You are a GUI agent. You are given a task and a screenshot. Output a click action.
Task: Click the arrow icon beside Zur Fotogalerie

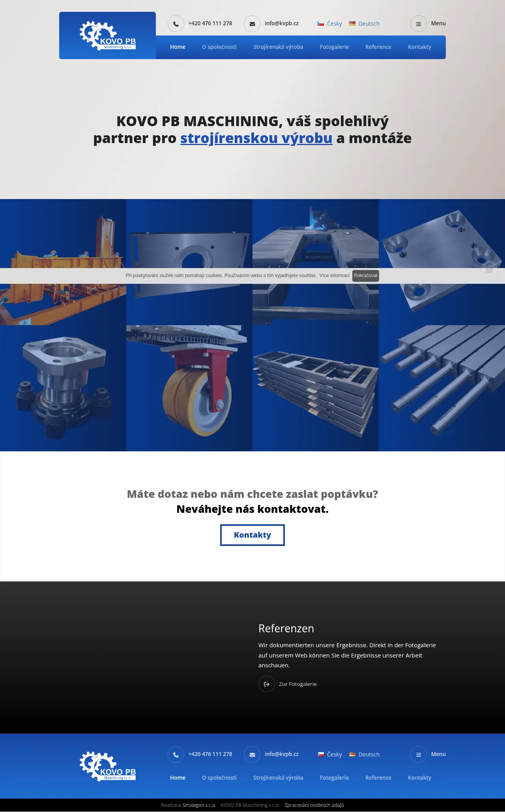pyautogui.click(x=267, y=684)
